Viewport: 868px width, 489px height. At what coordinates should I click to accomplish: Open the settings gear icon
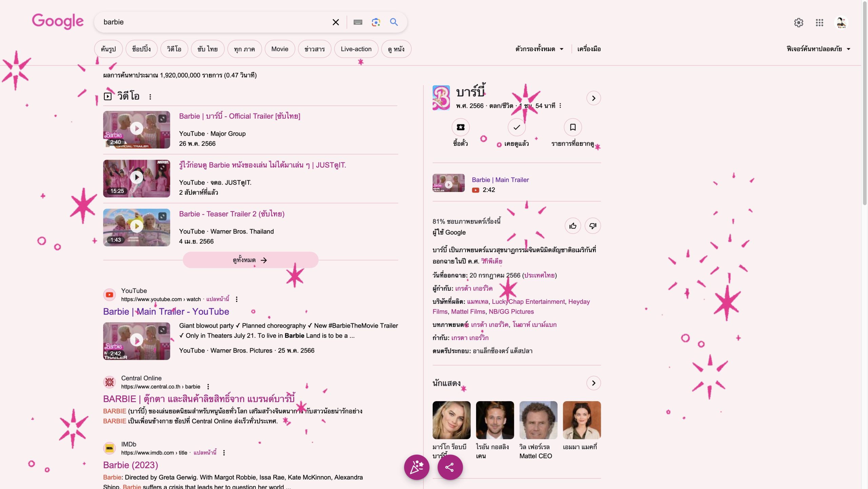(x=798, y=23)
